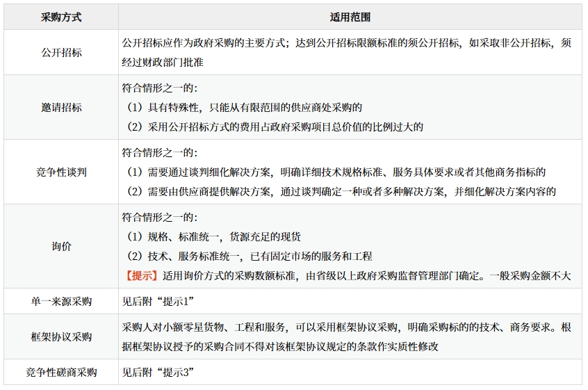Click item (2) 采用公开招标方式的费用 text
This screenshot has width=588, height=390.
click(x=272, y=127)
